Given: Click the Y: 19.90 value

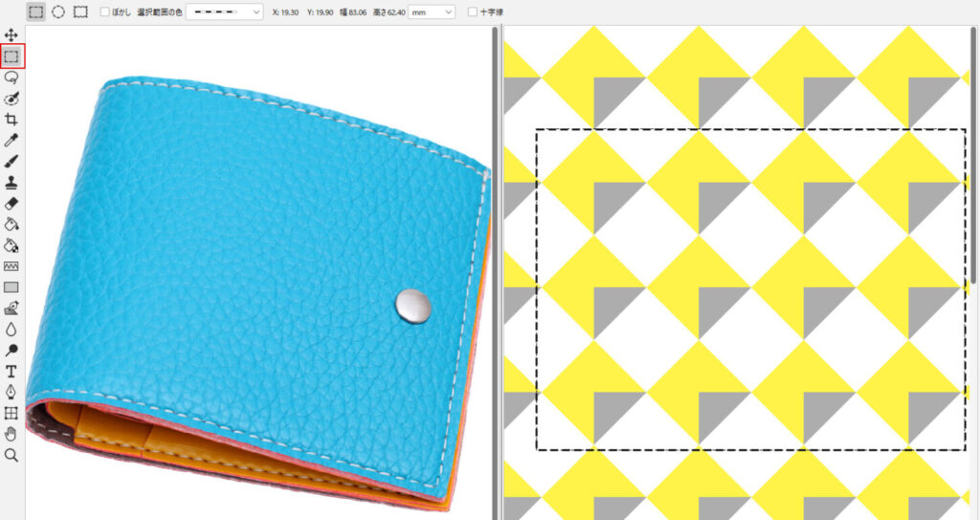Looking at the screenshot, I should click(320, 11).
